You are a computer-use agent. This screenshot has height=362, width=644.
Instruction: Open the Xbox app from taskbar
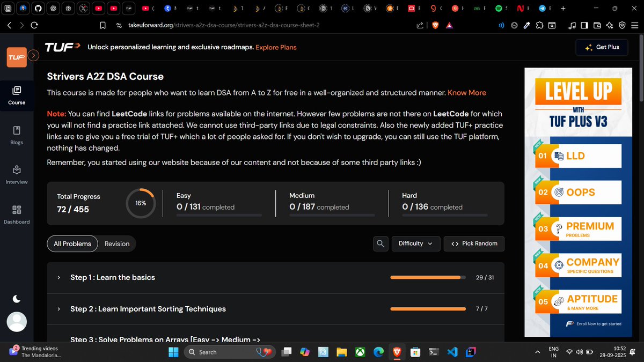361,352
